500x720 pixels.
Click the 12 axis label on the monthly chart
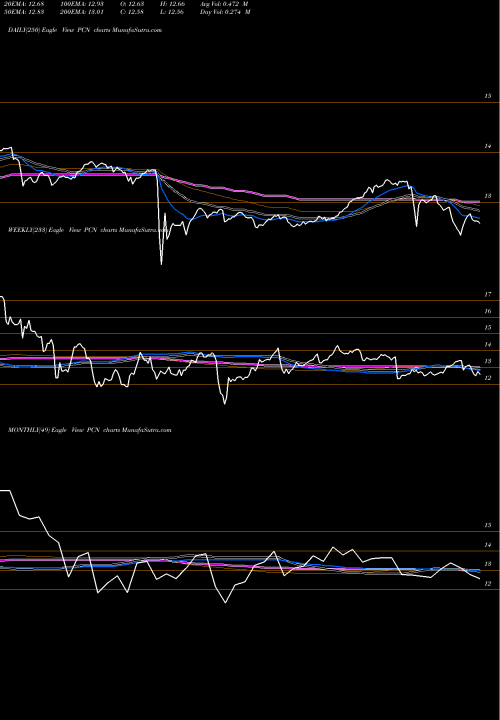coord(488,584)
